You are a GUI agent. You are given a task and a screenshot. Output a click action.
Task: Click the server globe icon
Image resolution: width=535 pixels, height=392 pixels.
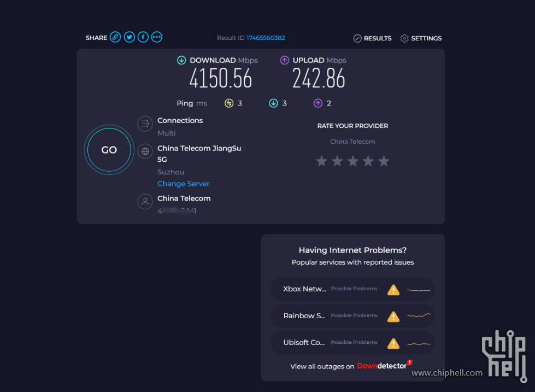point(145,151)
